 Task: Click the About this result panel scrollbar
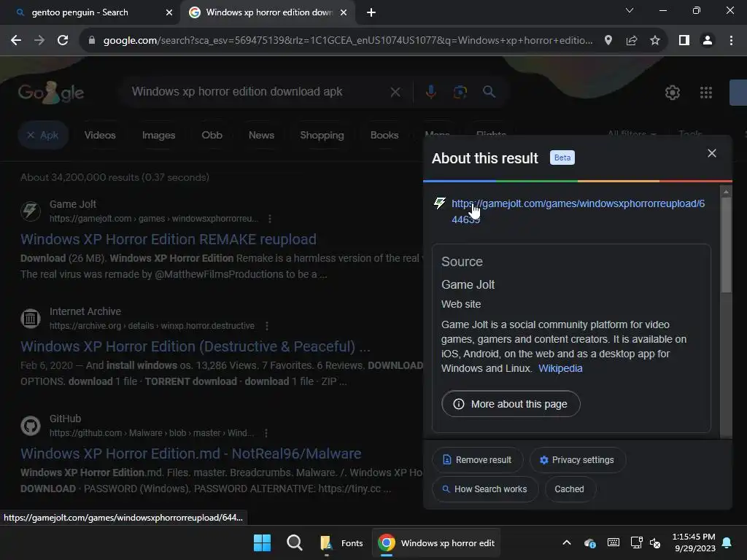[x=726, y=245]
